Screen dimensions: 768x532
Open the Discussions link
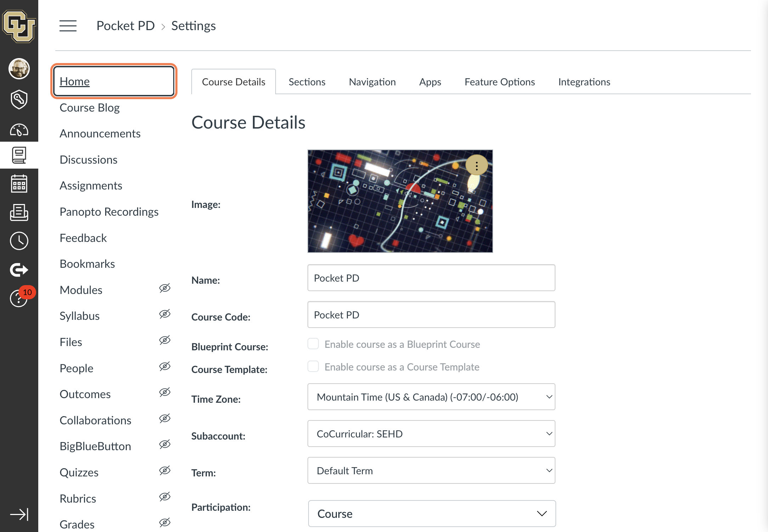(x=88, y=160)
